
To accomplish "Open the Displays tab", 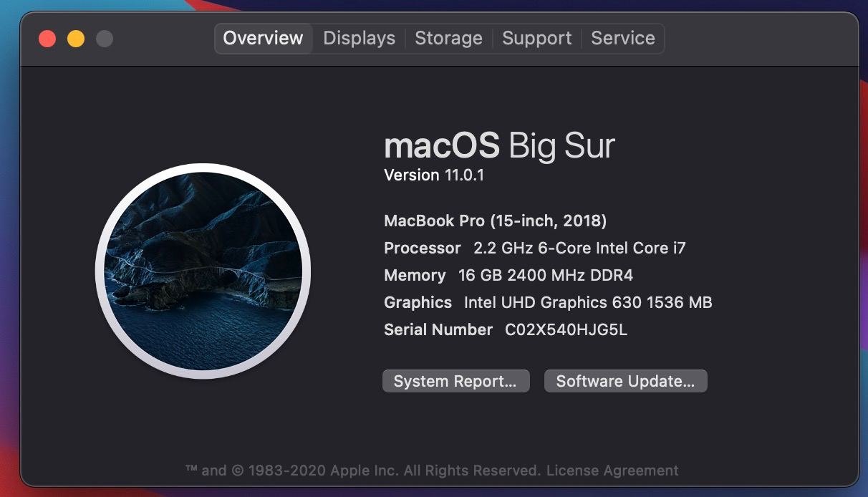I will coord(359,38).
